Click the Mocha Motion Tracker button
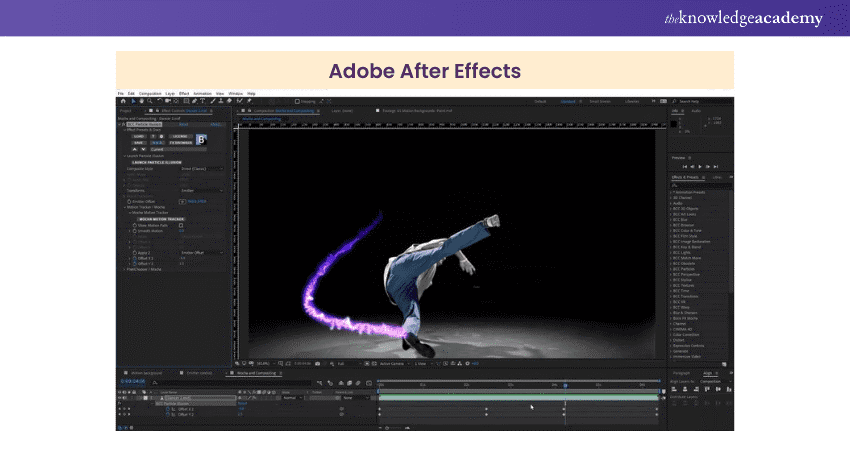Viewport: 850px width, 450px height. coord(158,218)
